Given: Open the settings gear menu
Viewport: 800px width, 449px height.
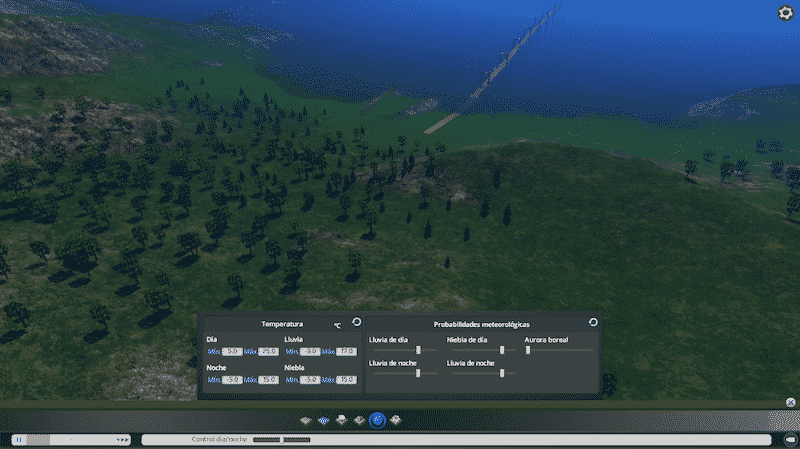Looking at the screenshot, I should (786, 13).
